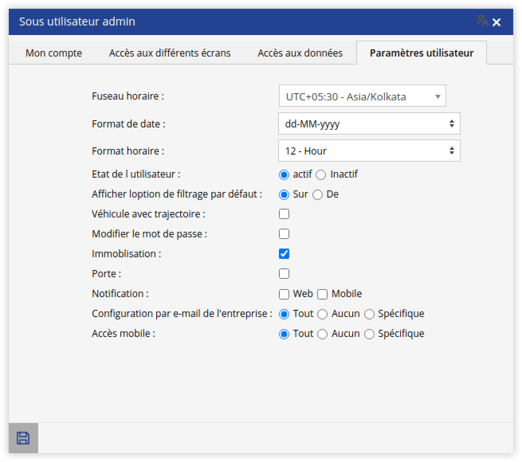
Task: Select Aucun for company e-mail configuration
Action: coord(322,314)
